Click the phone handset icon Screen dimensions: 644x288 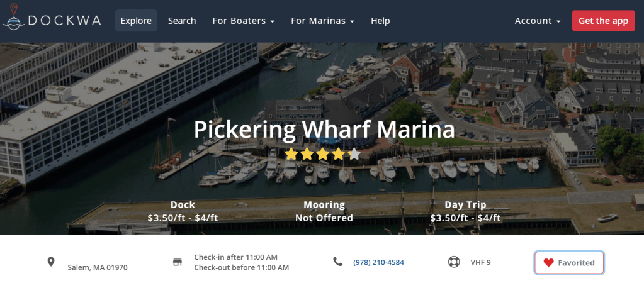338,262
